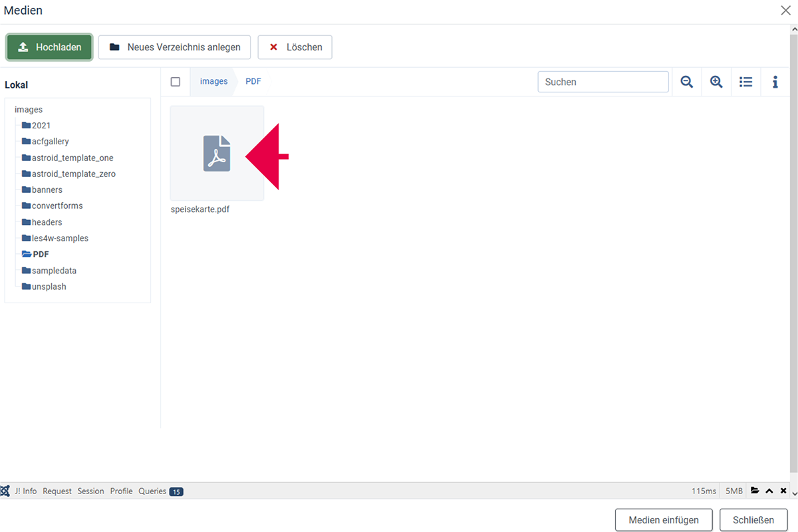This screenshot has width=798, height=532.
Task: Toggle the select-all files checkbox
Action: [176, 82]
